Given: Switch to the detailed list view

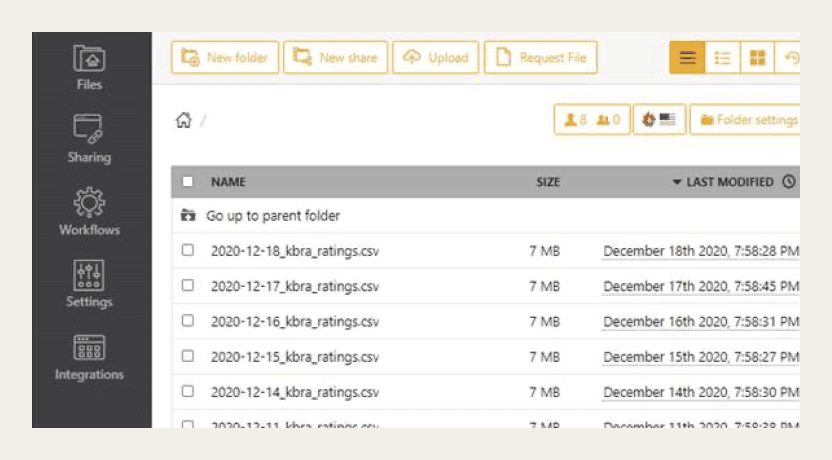Looking at the screenshot, I should point(687,57).
